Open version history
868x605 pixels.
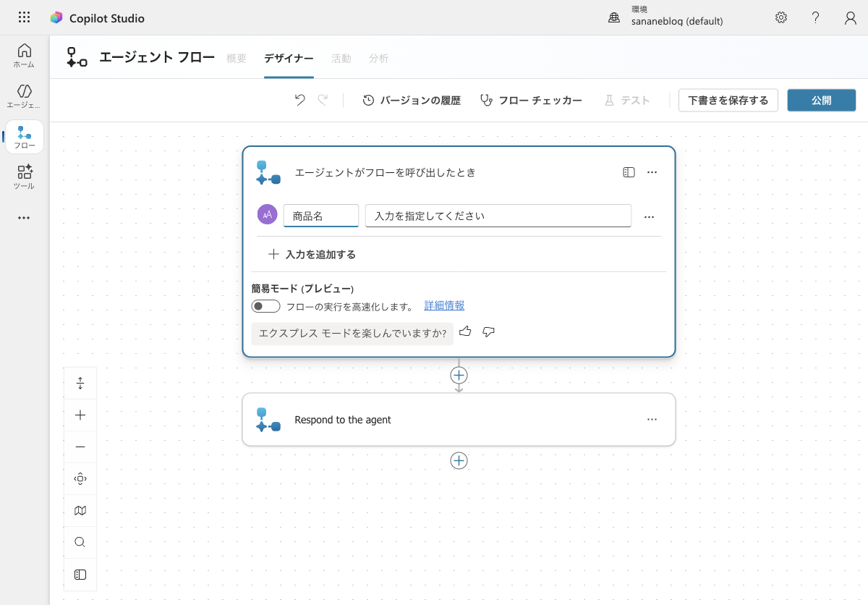tap(411, 101)
